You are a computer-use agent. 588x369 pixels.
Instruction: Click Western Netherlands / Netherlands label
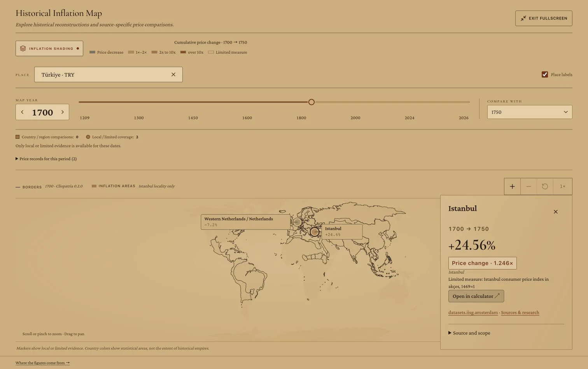(245, 222)
